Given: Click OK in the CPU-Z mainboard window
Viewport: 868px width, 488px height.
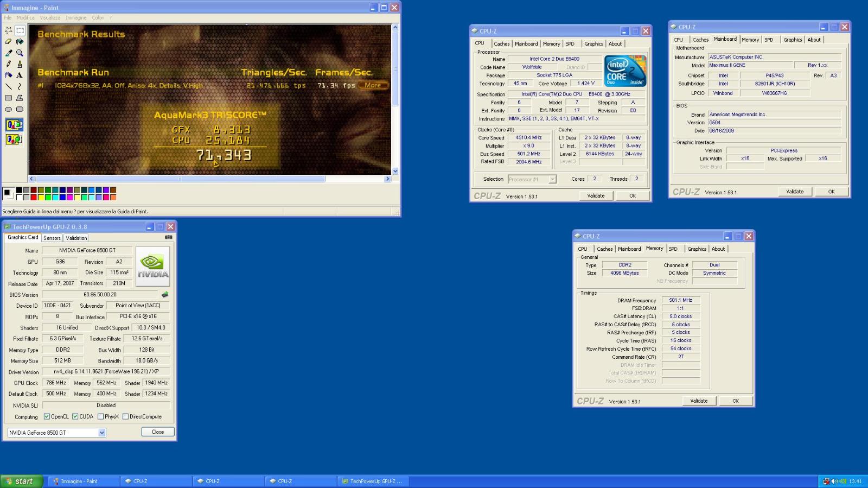Looking at the screenshot, I should click(x=831, y=192).
